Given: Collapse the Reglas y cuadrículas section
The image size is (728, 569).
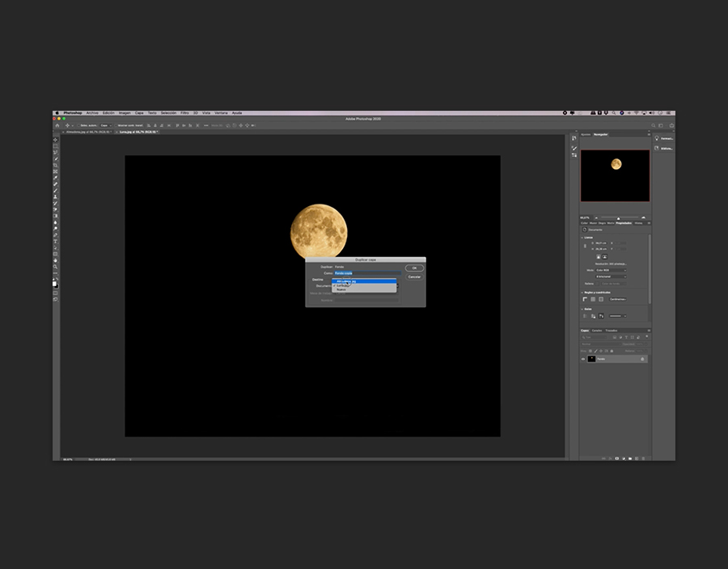Looking at the screenshot, I should click(x=582, y=293).
